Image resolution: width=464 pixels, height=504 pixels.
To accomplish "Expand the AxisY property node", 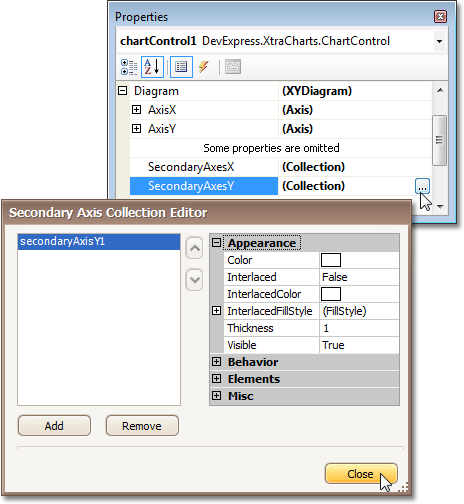I will tap(136, 129).
